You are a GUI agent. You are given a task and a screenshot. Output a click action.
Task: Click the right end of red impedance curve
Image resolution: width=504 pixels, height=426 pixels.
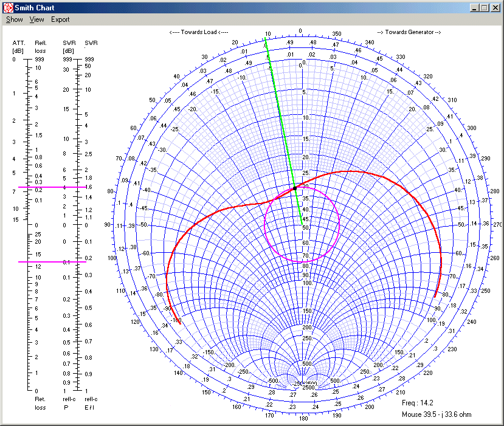(435, 297)
